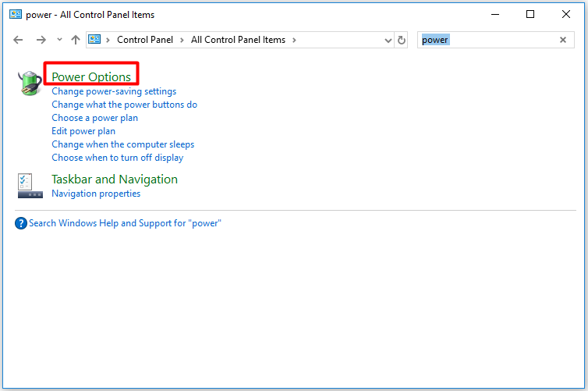
Task: Click the blue help question mark icon
Action: coord(21,223)
